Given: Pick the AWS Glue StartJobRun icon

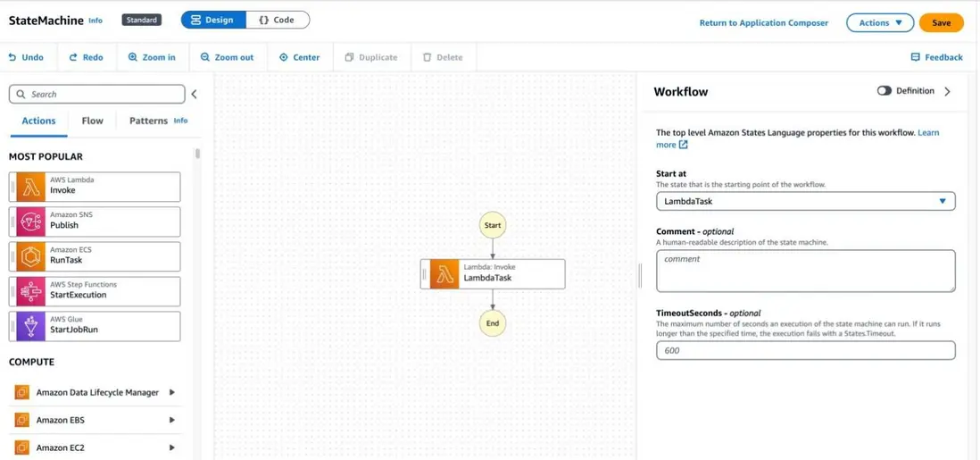Looking at the screenshot, I should coord(31,326).
